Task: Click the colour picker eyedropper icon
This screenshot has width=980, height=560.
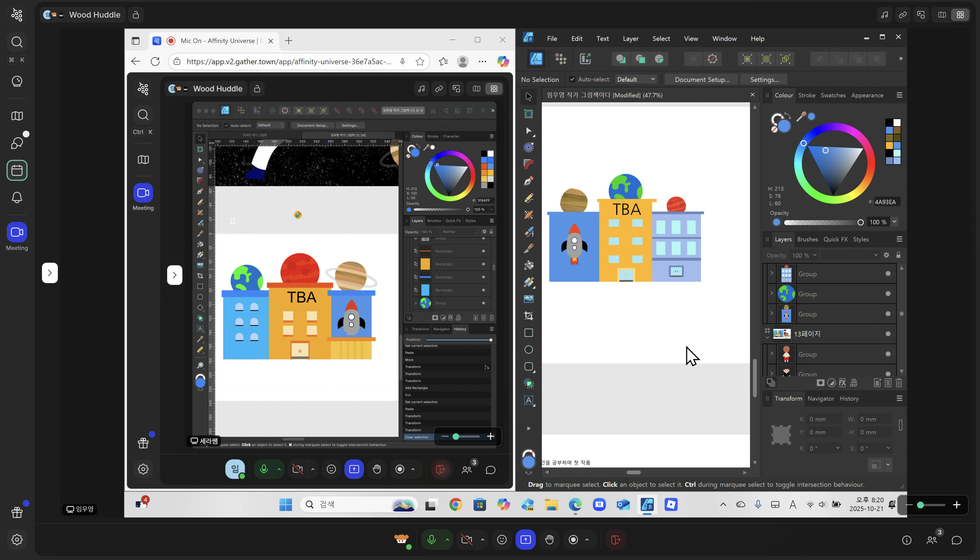Action: point(801,116)
